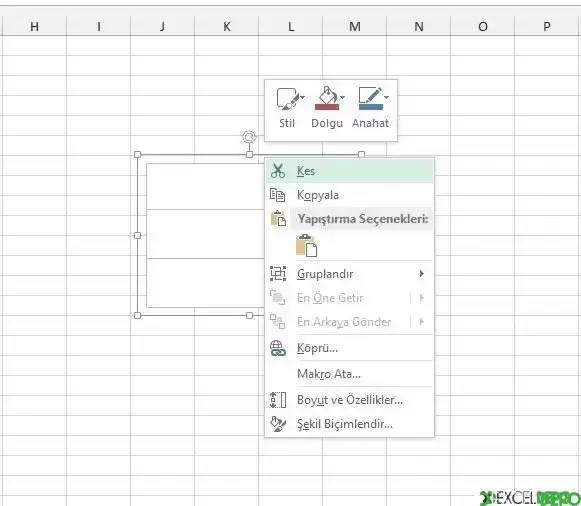Screen dimensions: 581x506
Task: Click the paste clipboard icon under Yapıştırma Seçenekleri
Action: [306, 246]
